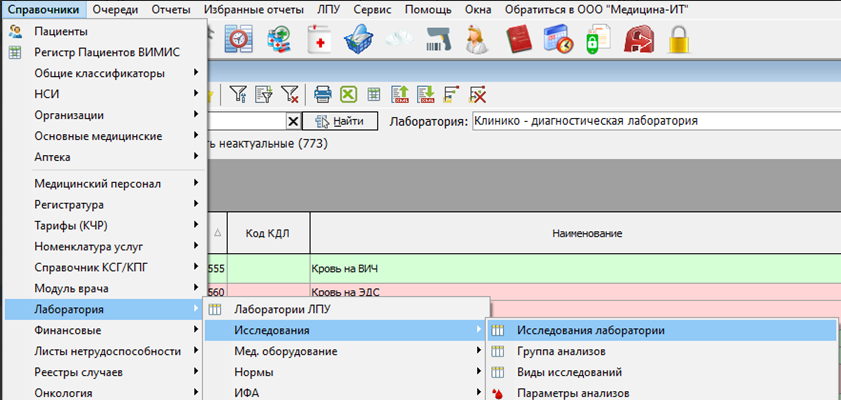
Task: Click the tree structure icon with red cross
Action: click(477, 95)
